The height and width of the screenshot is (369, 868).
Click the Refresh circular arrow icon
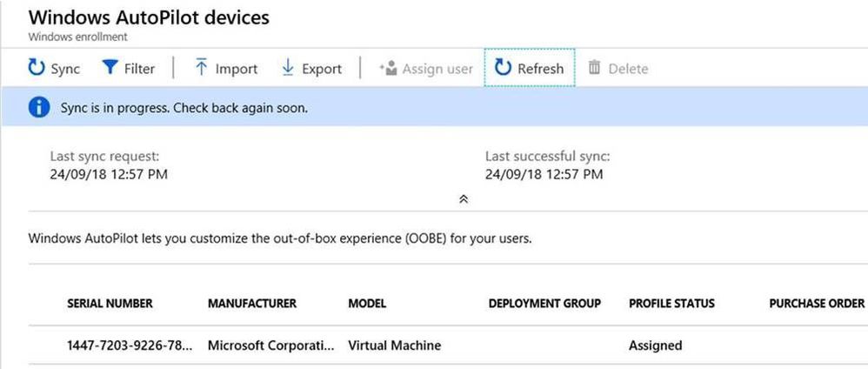point(503,68)
